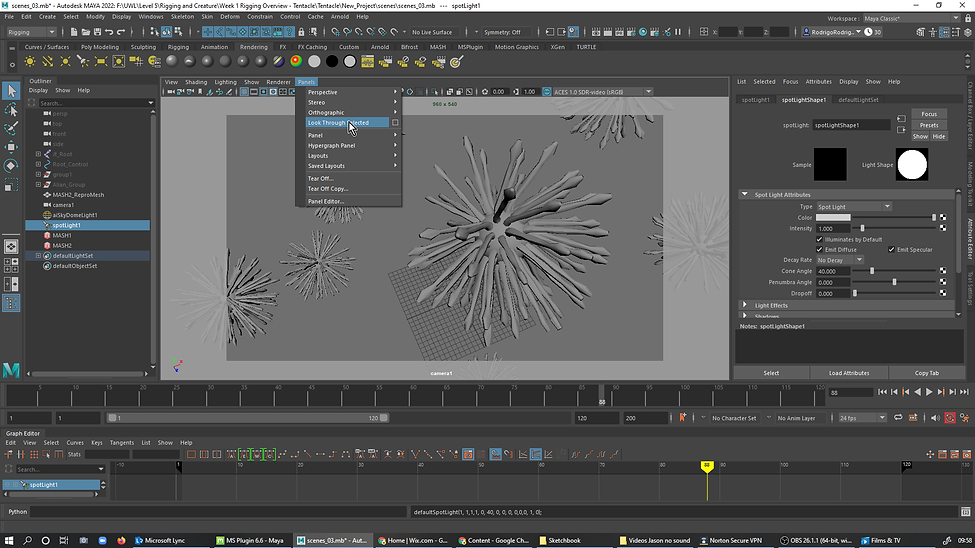Open Look Through Selected option box
The width and height of the screenshot is (975, 548).
click(395, 123)
